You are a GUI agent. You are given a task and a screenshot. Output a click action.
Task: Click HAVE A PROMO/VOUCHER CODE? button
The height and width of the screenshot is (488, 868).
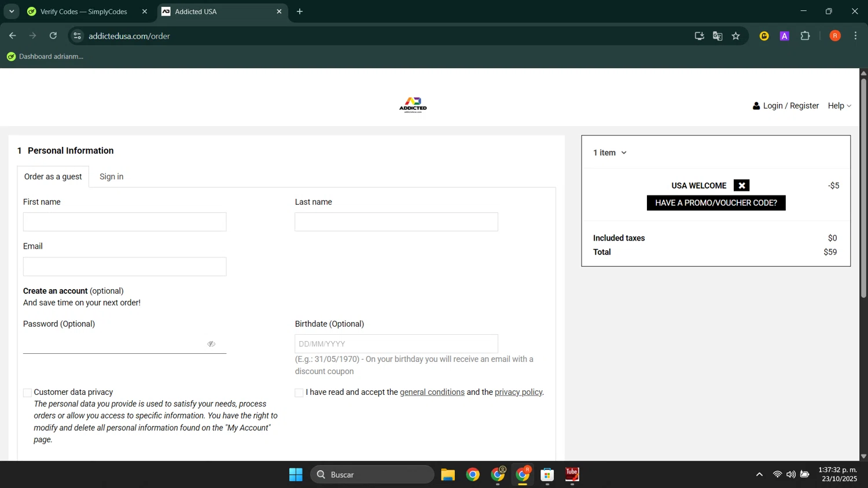coord(716,203)
